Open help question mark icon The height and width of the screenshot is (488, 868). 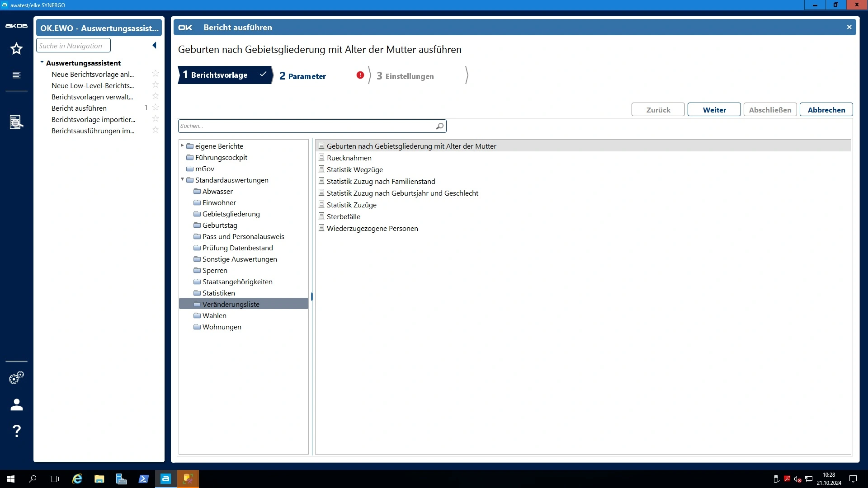17,431
